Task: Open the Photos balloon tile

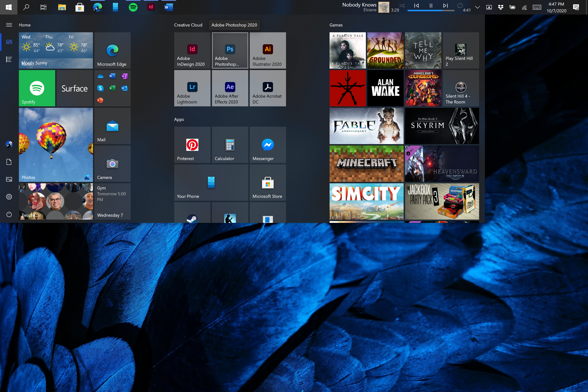Action: pos(56,145)
